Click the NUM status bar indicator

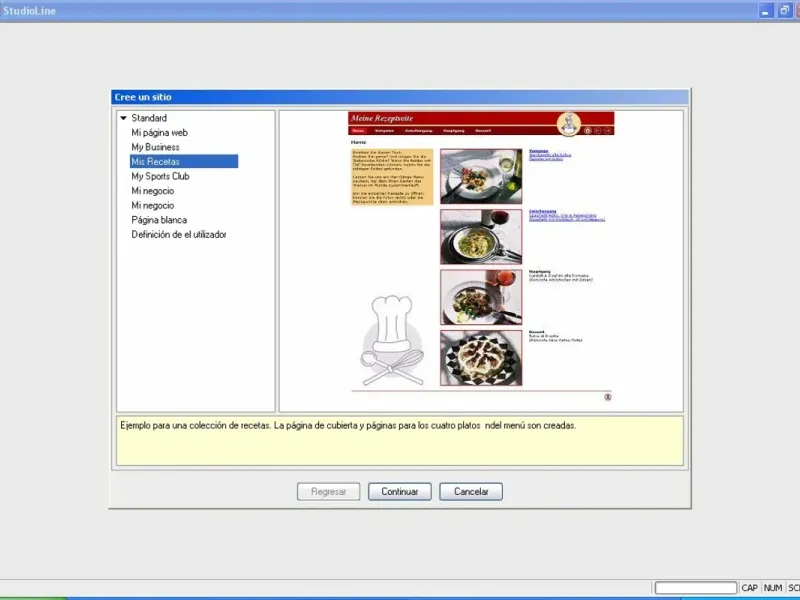(772, 588)
